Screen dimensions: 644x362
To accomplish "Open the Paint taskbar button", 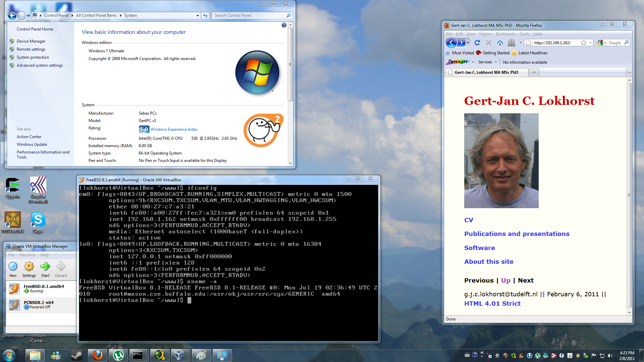I will (x=201, y=355).
